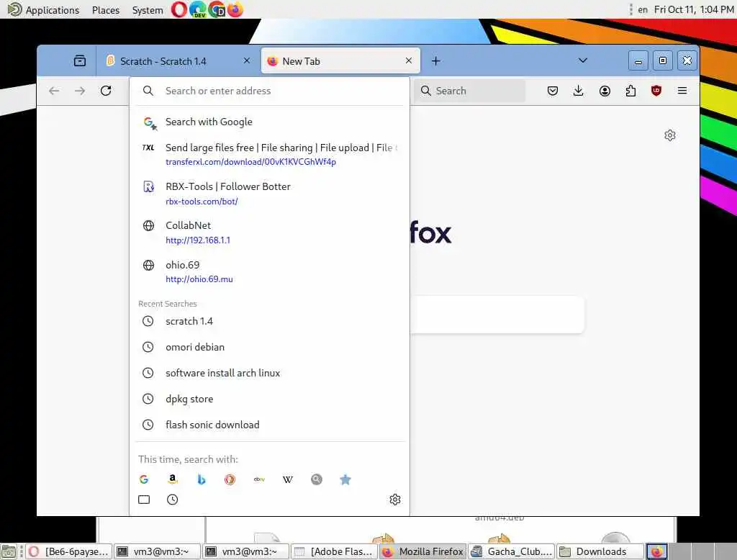The image size is (737, 560).
Task: Search with Wikipedia one-off icon
Action: 288,479
